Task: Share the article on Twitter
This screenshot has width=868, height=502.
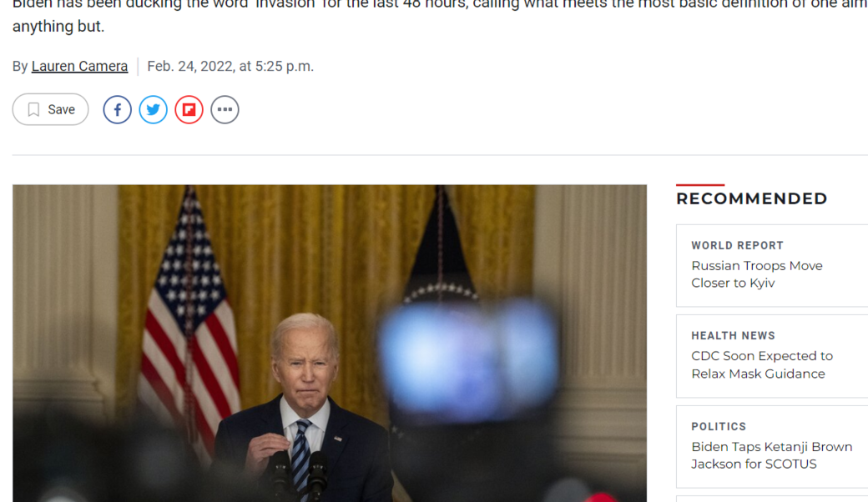Action: click(x=154, y=109)
